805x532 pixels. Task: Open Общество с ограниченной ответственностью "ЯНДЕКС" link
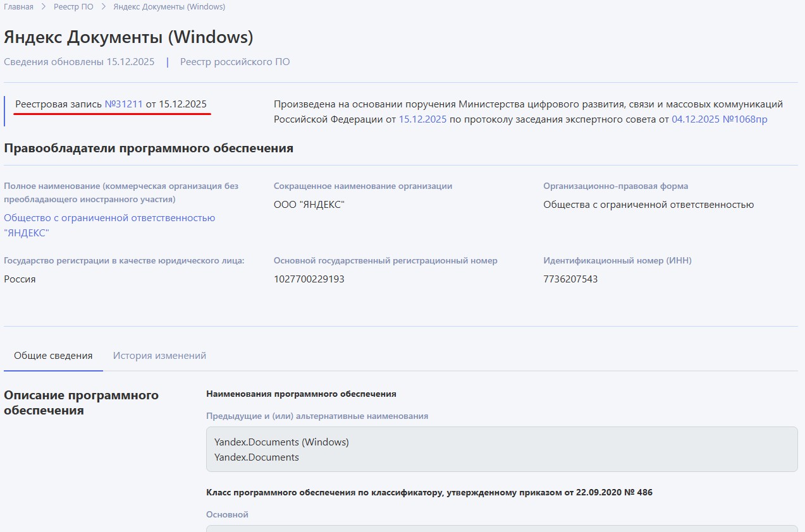point(109,225)
